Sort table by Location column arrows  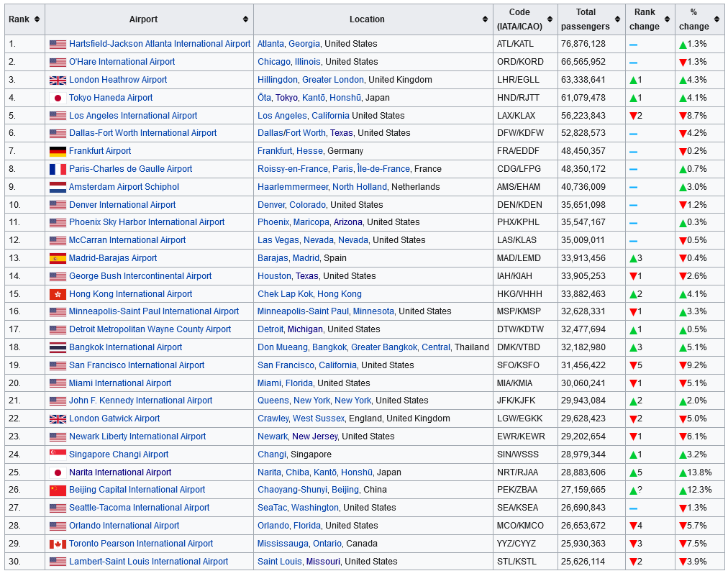point(485,19)
